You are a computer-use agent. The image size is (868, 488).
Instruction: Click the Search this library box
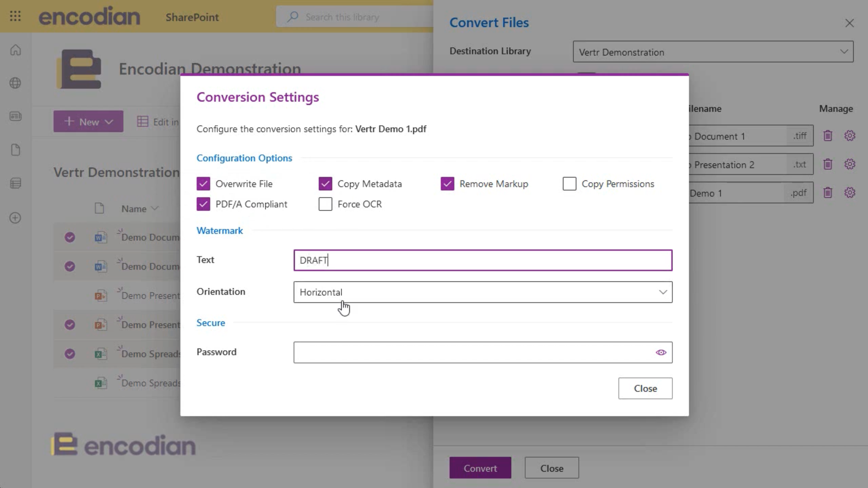click(354, 17)
